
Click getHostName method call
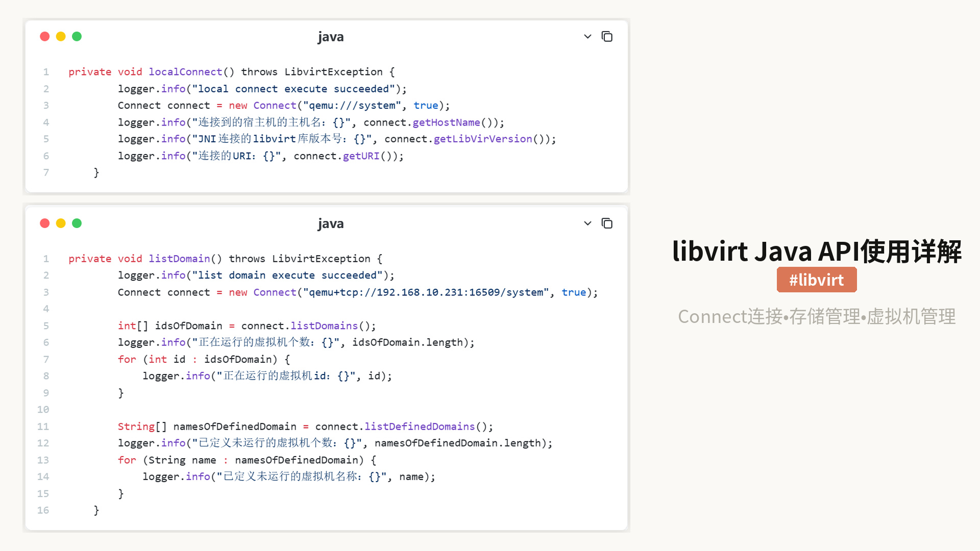[446, 122]
